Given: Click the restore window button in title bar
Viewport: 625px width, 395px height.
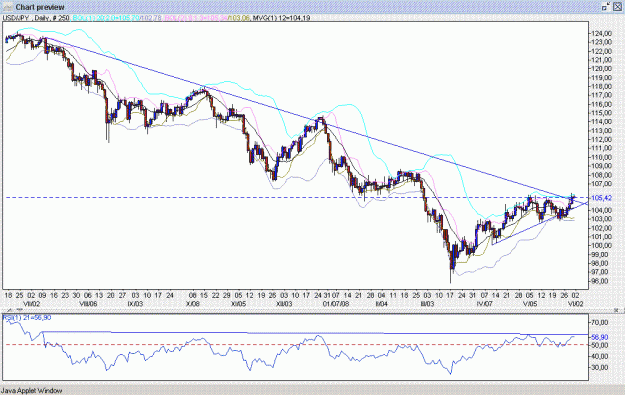Looking at the screenshot, I should [606, 7].
